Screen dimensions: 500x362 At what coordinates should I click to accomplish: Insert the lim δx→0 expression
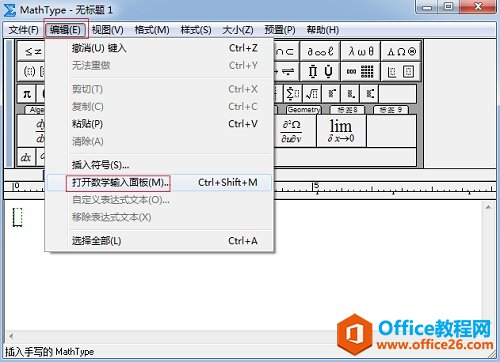tap(341, 131)
